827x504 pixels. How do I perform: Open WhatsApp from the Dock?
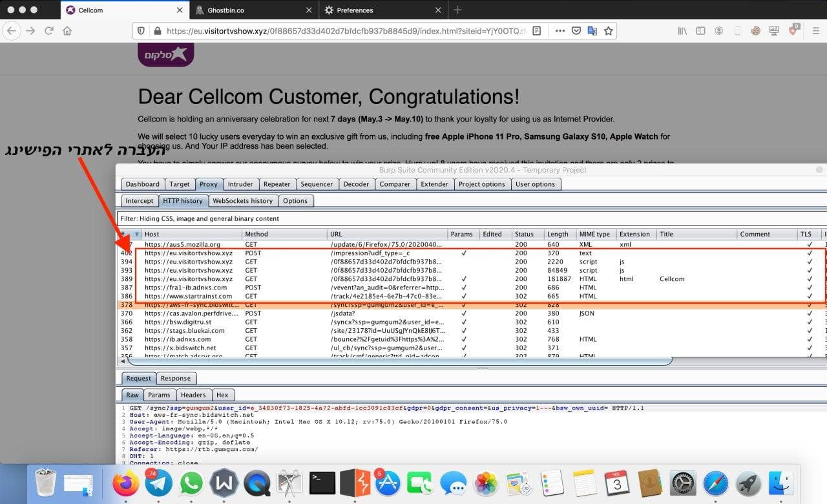[x=191, y=483]
